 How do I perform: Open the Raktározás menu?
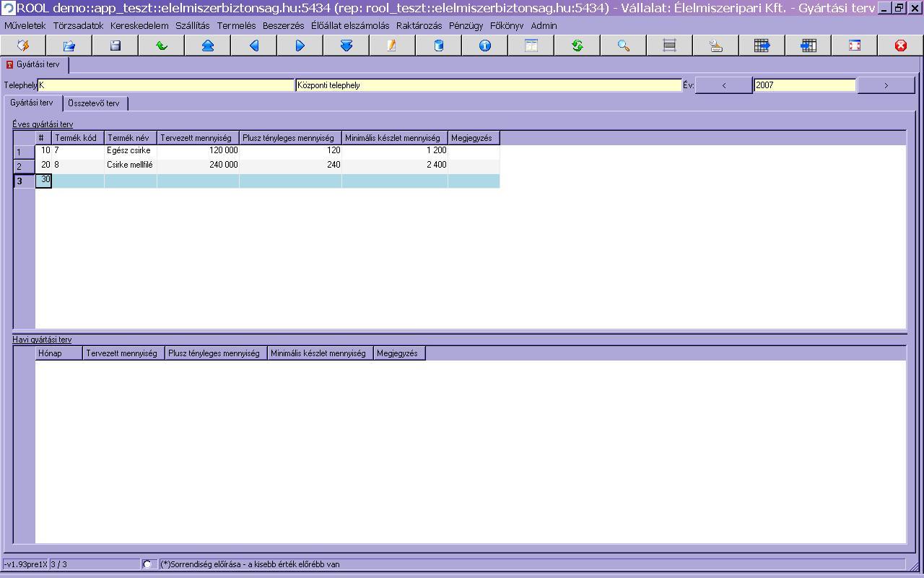tap(419, 25)
